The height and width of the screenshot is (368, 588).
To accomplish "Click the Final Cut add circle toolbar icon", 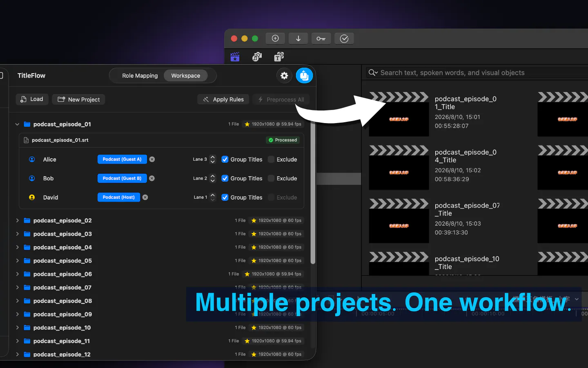I will pyautogui.click(x=275, y=38).
